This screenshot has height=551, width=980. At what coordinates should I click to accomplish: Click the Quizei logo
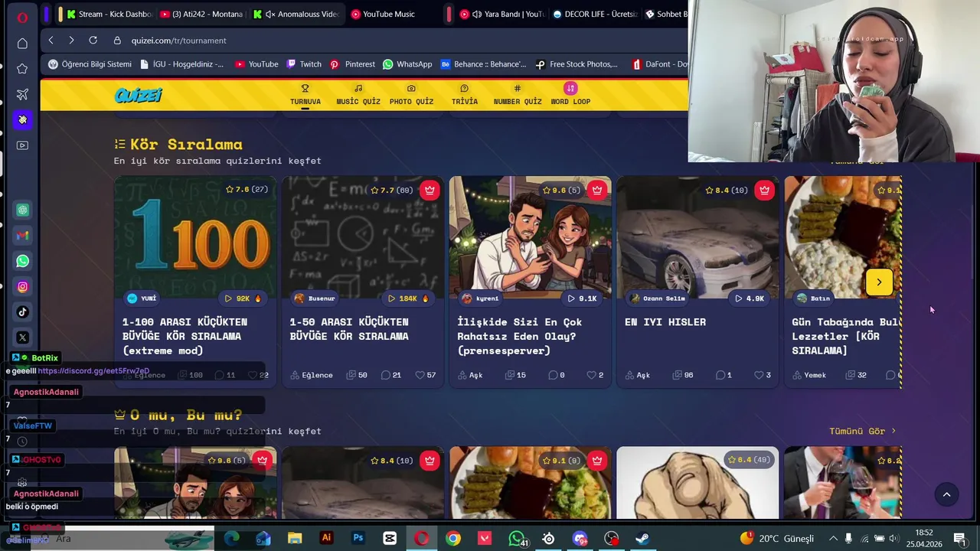point(139,95)
